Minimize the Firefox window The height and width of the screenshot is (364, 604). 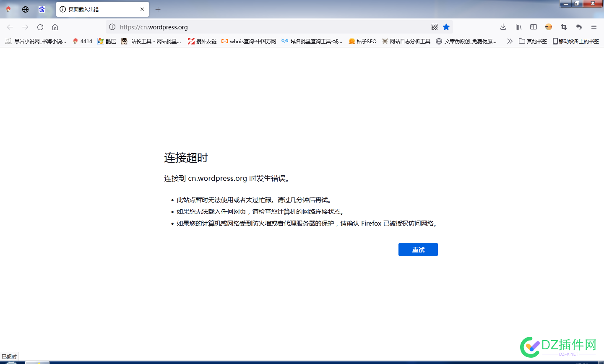(x=566, y=4)
